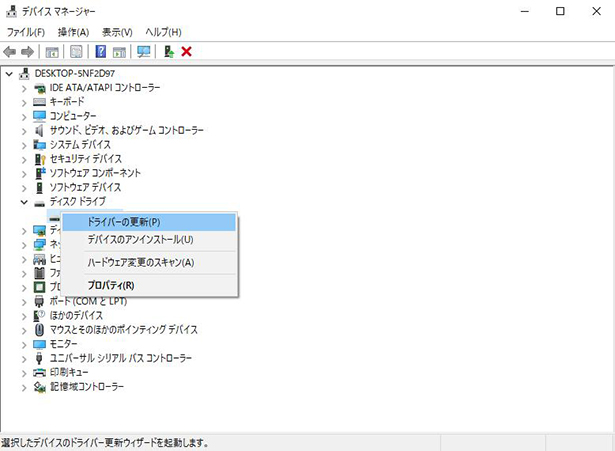Close the Device Manager window
Screen dimensions: 615x451
pyautogui.click(x=597, y=11)
